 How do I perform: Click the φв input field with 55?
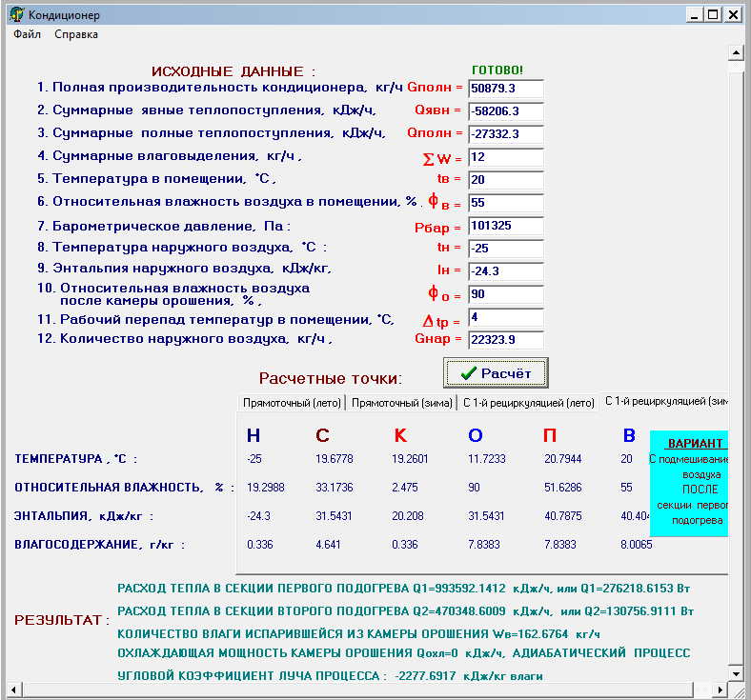(x=506, y=203)
